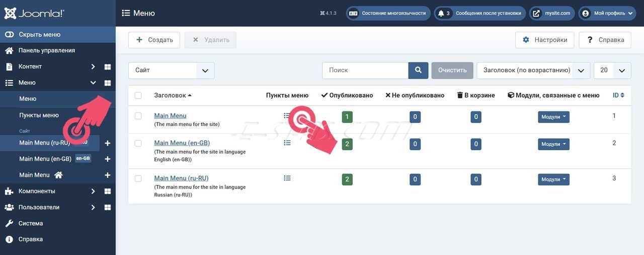
Task: Collapse the Меню sidebar section chevron
Action: point(93,83)
